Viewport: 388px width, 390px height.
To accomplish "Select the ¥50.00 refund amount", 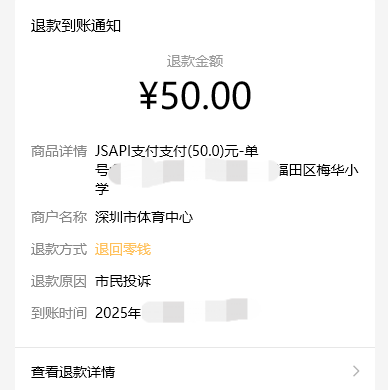I will pos(195,96).
